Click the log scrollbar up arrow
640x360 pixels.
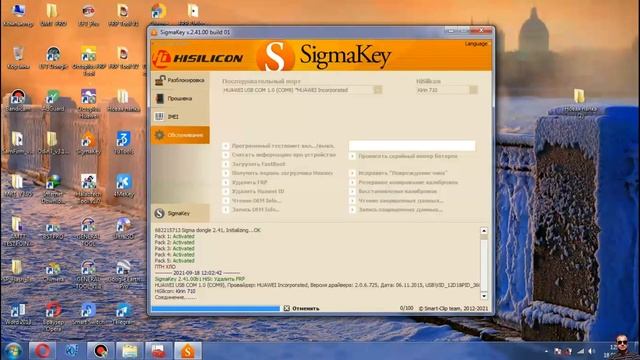(x=484, y=231)
